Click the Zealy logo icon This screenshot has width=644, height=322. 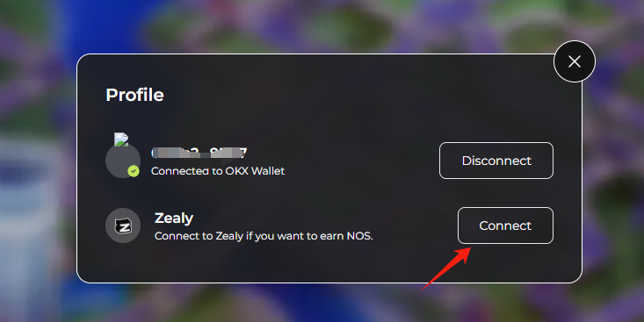tap(123, 225)
